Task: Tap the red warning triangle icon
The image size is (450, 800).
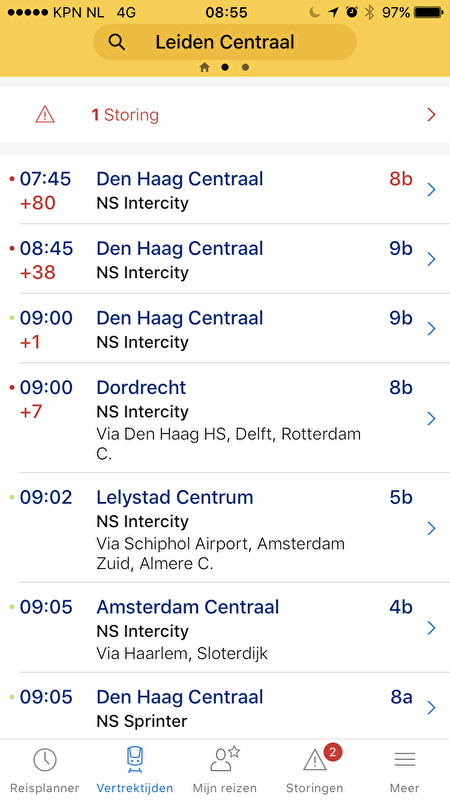Action: 45,114
